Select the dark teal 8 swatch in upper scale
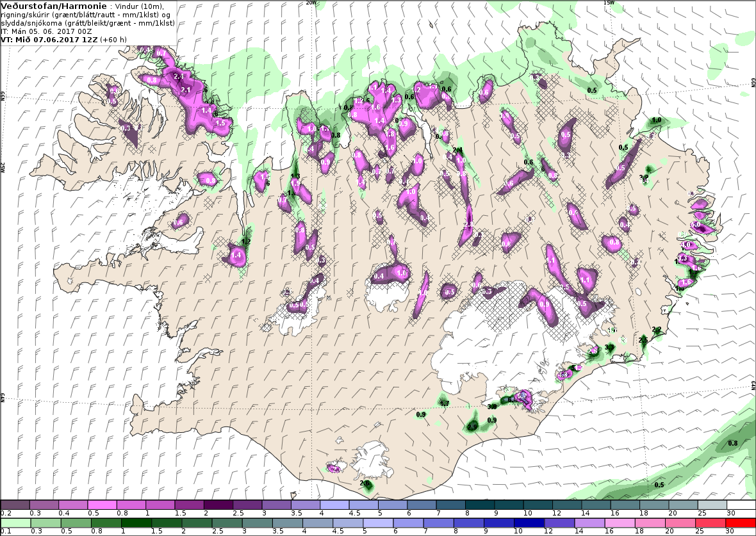Screen dimensions: 756x536 tap(481, 505)
